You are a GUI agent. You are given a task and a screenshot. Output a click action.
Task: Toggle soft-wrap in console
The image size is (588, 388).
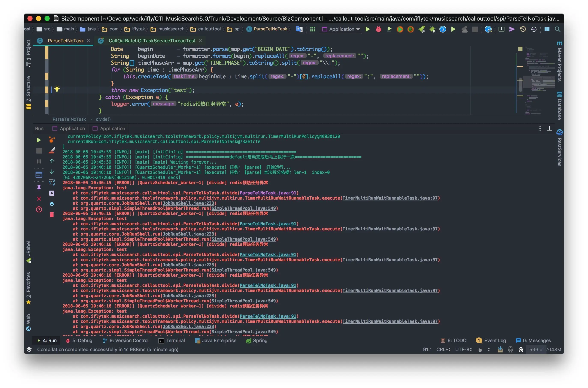click(x=52, y=183)
